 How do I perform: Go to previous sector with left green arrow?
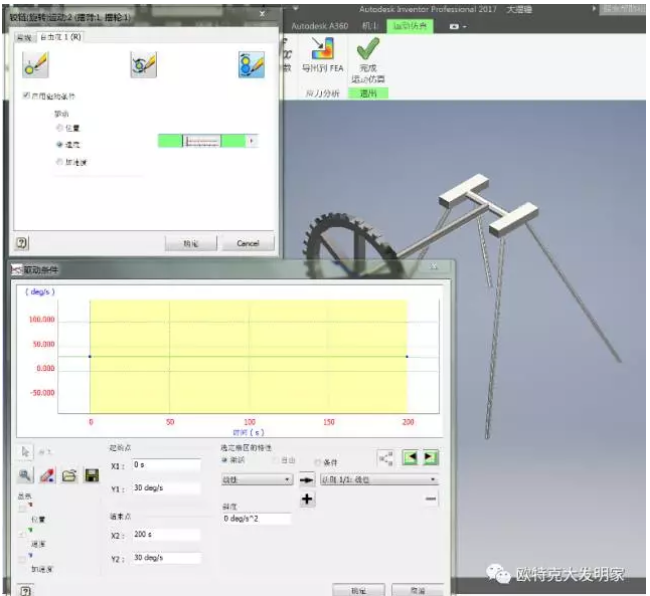(x=410, y=458)
